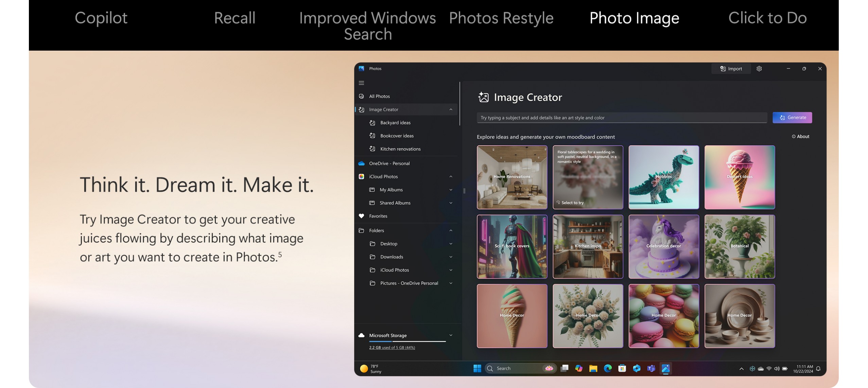Expand the My Albums chevron
The height and width of the screenshot is (388, 868).
pos(451,190)
